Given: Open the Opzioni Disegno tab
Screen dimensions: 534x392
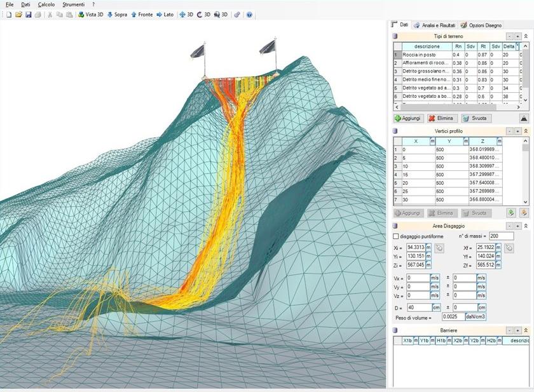Looking at the screenshot, I should pos(481,25).
